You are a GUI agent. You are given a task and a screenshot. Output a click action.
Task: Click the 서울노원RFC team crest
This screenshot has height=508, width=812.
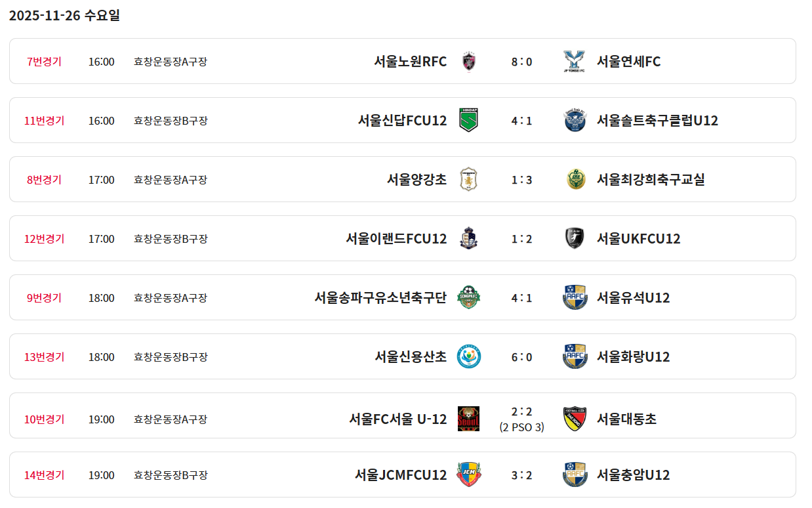tap(468, 62)
